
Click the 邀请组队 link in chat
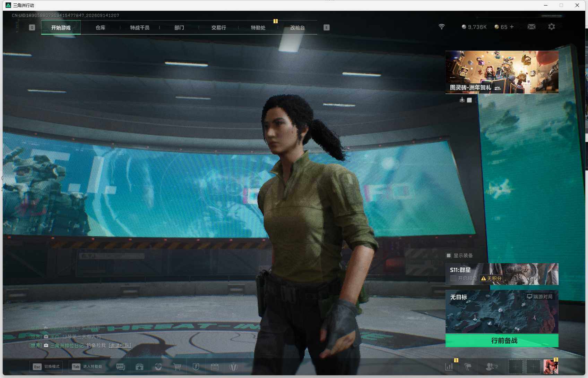click(x=120, y=345)
